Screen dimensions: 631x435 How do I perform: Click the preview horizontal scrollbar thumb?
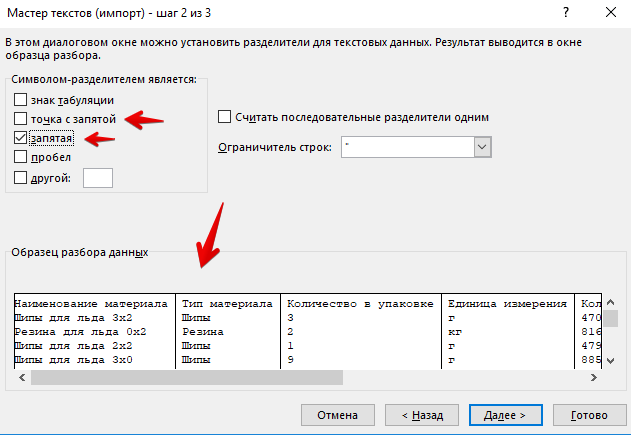300,377
